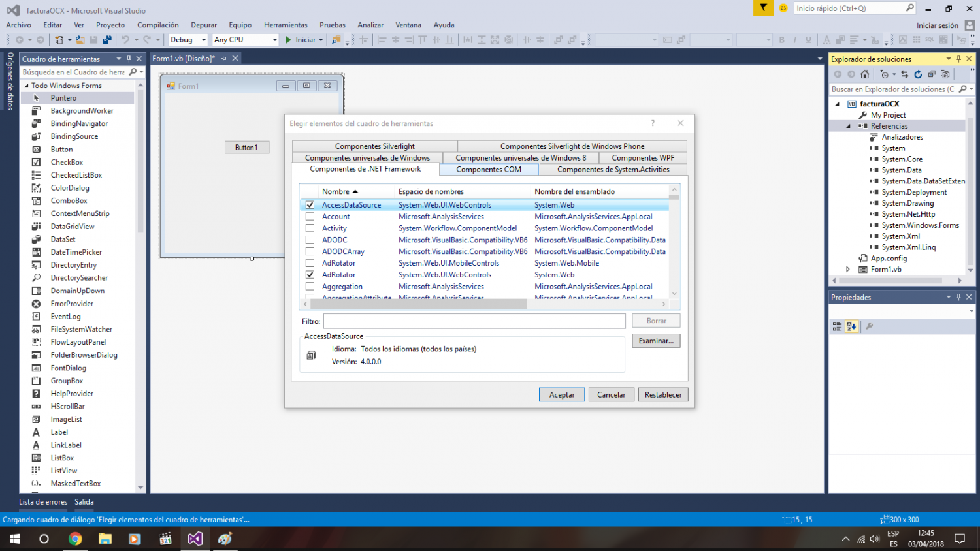
Task: Click the Inicio rápido search box
Action: pyautogui.click(x=855, y=8)
